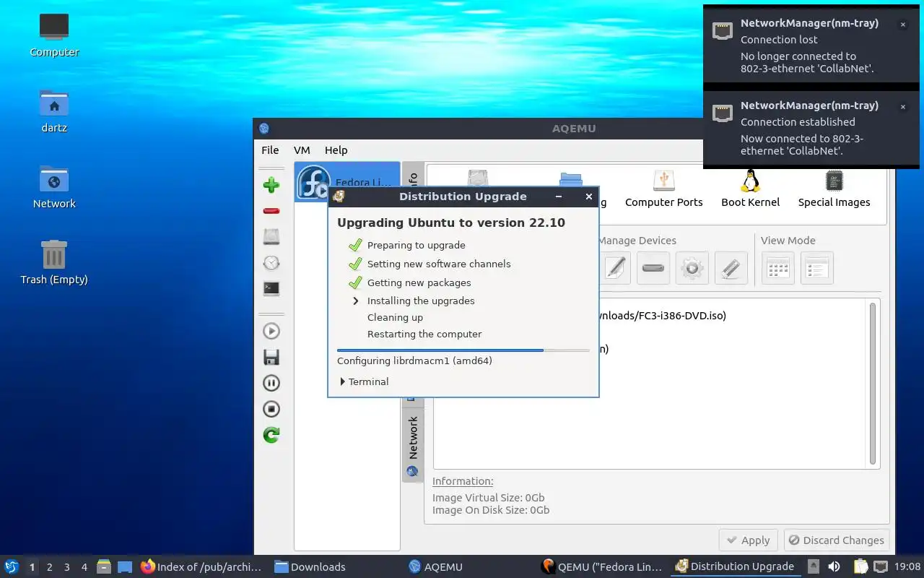
Task: Switch to workspace 4
Action: click(84, 567)
